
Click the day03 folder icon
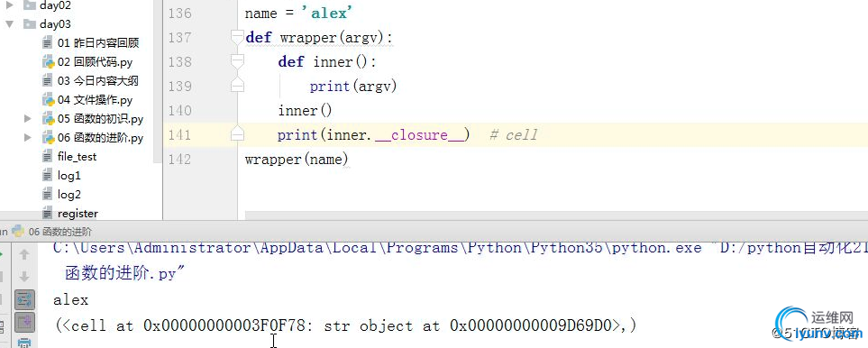(x=30, y=24)
